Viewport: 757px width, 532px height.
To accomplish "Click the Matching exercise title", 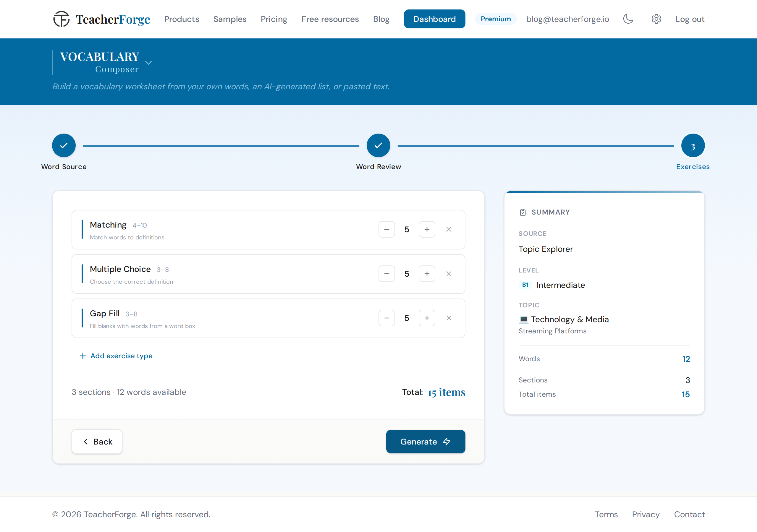I will [108, 225].
